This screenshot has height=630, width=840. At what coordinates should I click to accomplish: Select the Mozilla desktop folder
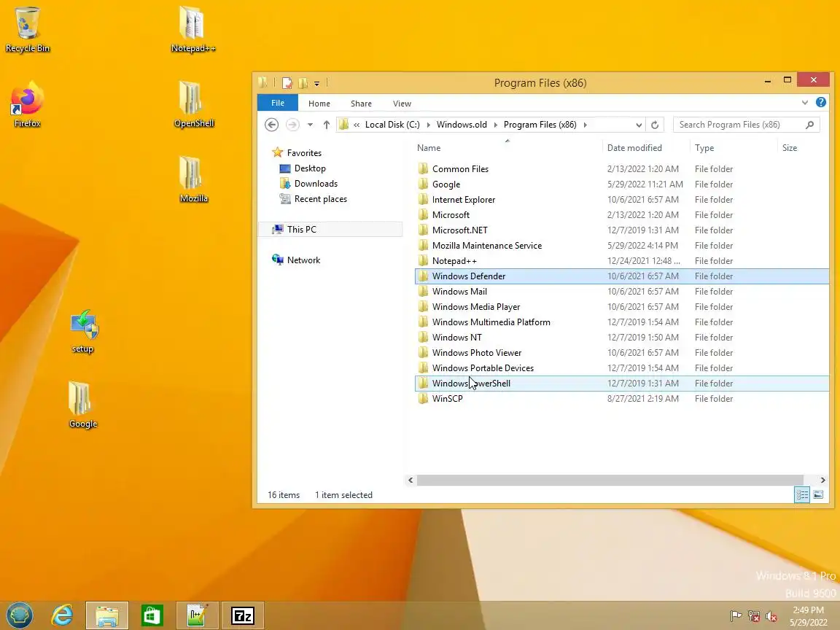tap(193, 179)
